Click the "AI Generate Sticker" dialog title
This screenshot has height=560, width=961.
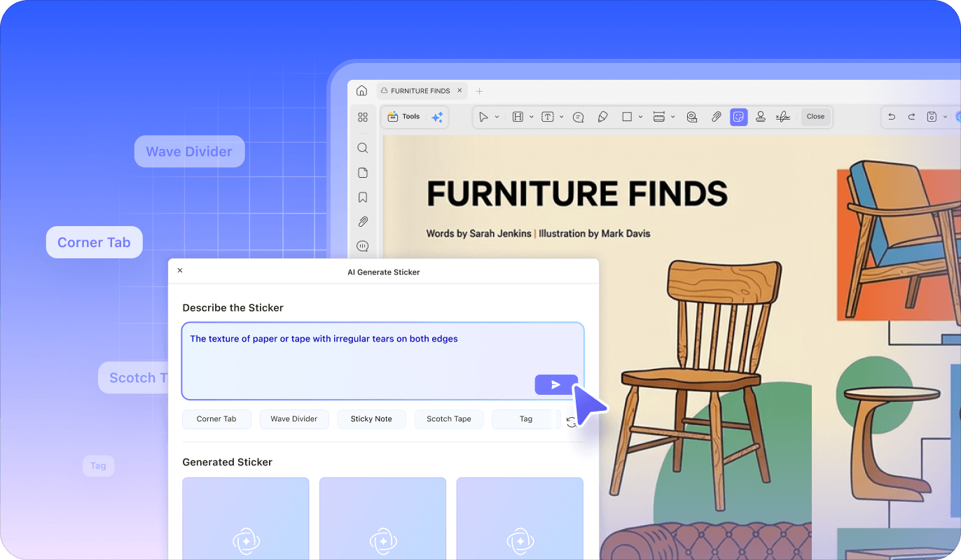pos(384,272)
